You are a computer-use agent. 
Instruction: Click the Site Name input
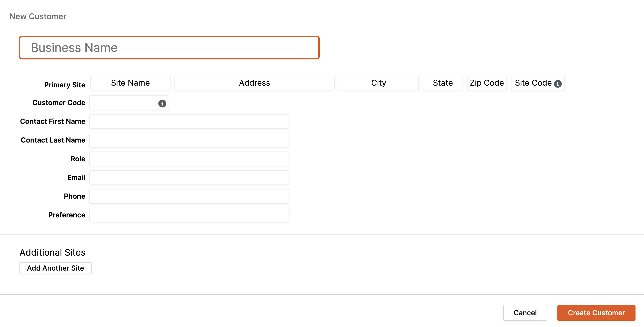point(130,83)
